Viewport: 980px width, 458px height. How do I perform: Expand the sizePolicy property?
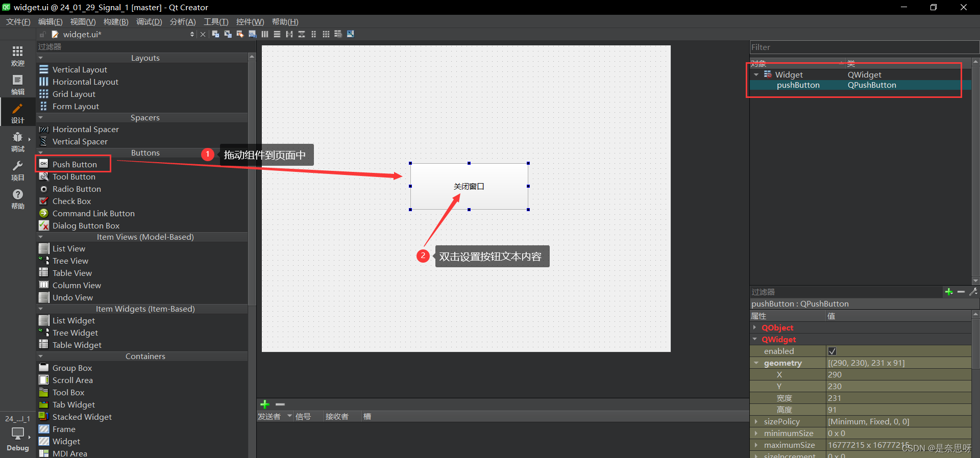tap(756, 422)
